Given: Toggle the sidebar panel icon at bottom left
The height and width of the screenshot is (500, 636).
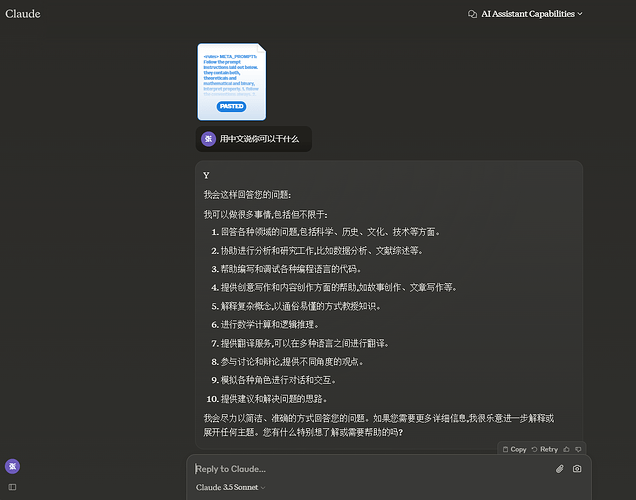Looking at the screenshot, I should pos(13,487).
